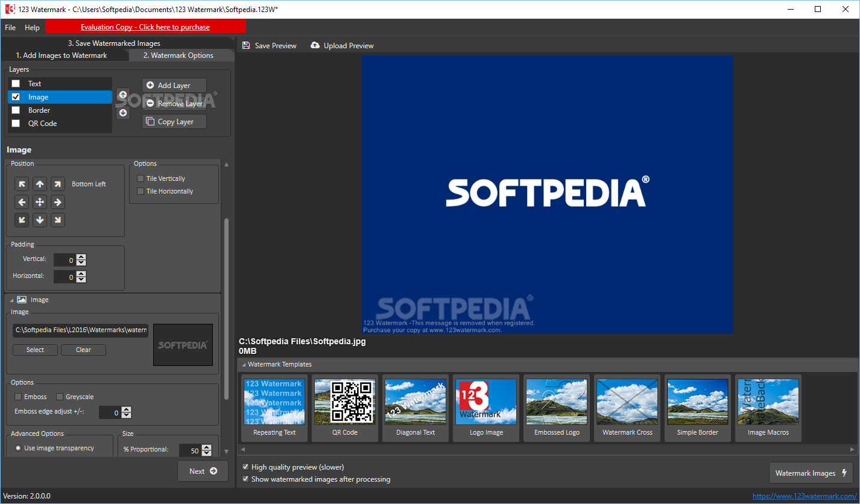Click Copy Layer button
This screenshot has height=504, width=860.
point(174,122)
